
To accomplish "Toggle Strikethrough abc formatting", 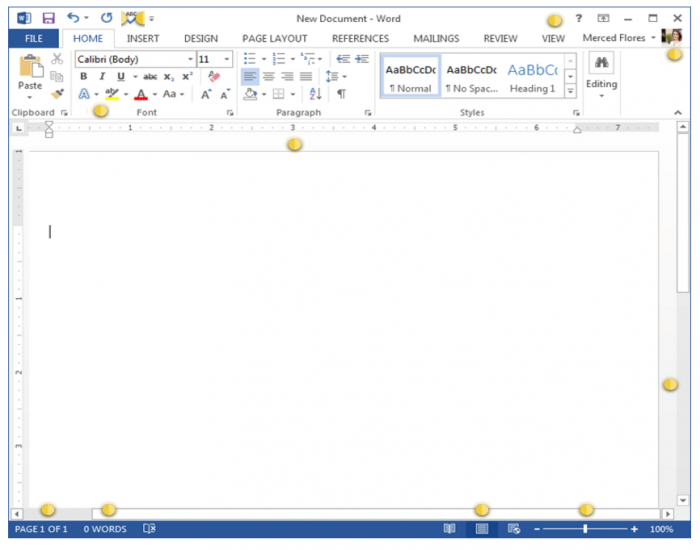I will tap(150, 77).
